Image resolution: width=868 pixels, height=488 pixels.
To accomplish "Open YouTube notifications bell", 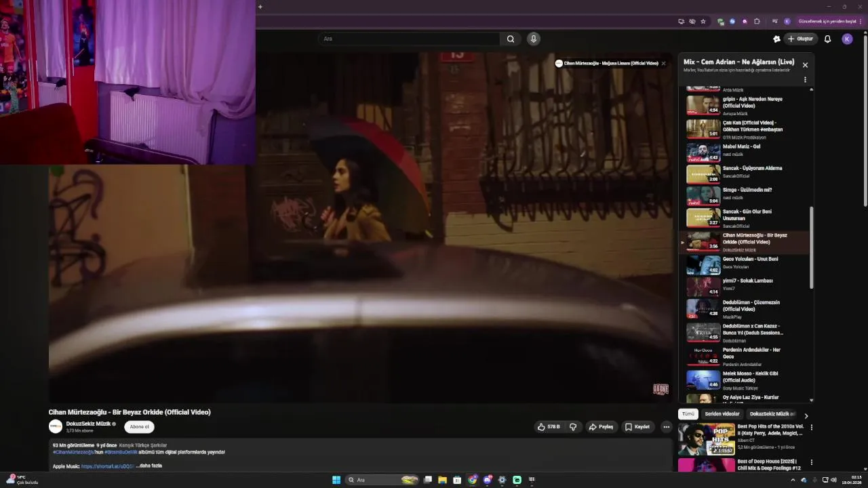I will (x=827, y=39).
